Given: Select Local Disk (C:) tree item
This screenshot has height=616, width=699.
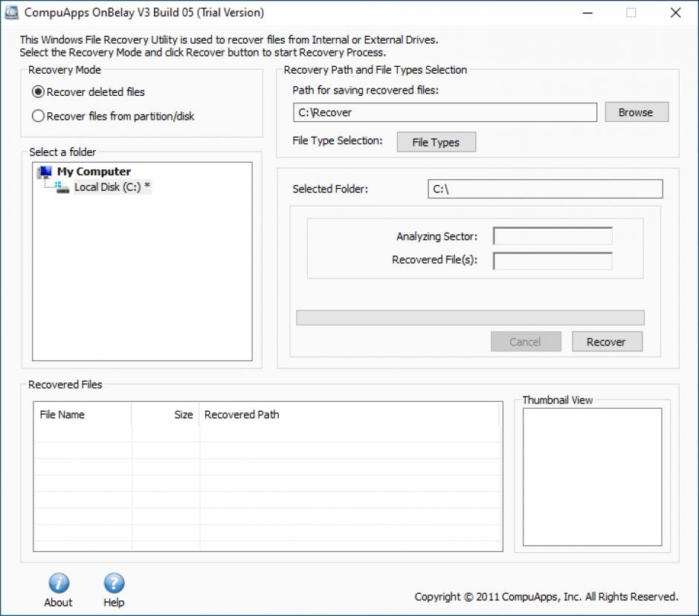Looking at the screenshot, I should pyautogui.click(x=112, y=187).
